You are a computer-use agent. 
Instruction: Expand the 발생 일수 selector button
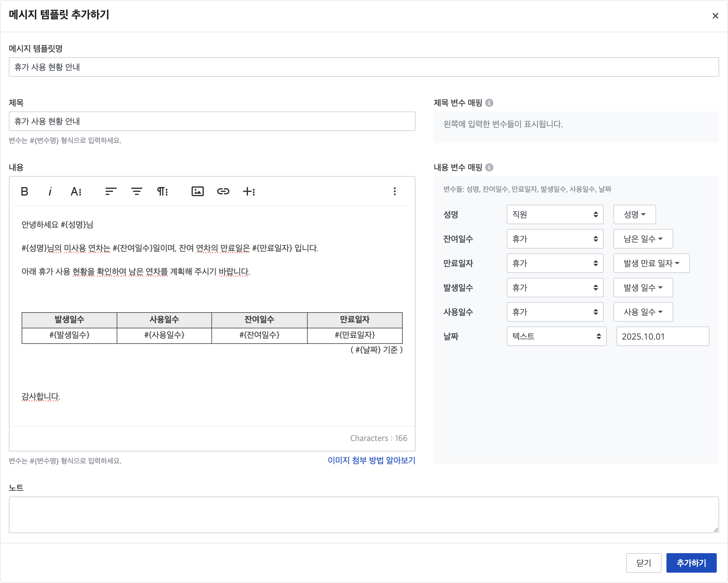point(643,288)
